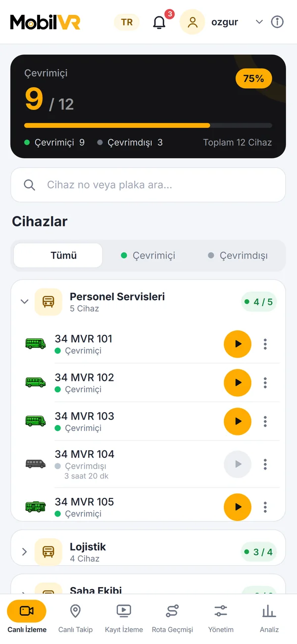Go to Rota Geçmişi route icon
The width and height of the screenshot is (297, 644).
pyautogui.click(x=172, y=617)
